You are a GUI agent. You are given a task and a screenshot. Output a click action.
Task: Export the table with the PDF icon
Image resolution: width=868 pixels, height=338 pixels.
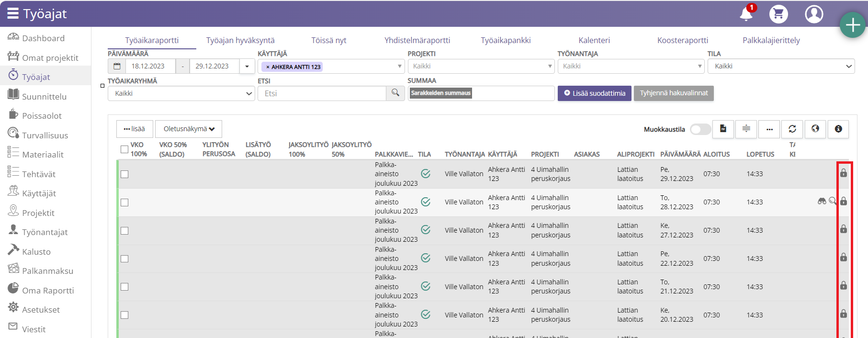[x=723, y=129]
